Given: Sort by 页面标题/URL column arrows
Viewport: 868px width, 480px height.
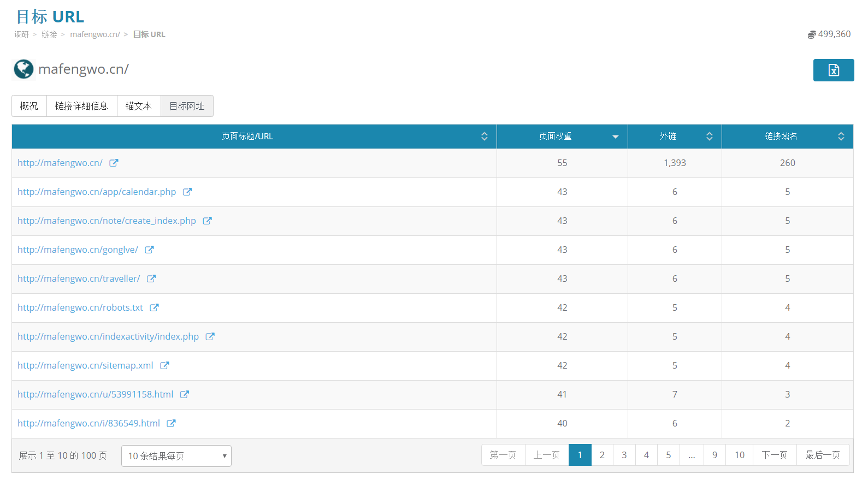Looking at the screenshot, I should coord(485,137).
